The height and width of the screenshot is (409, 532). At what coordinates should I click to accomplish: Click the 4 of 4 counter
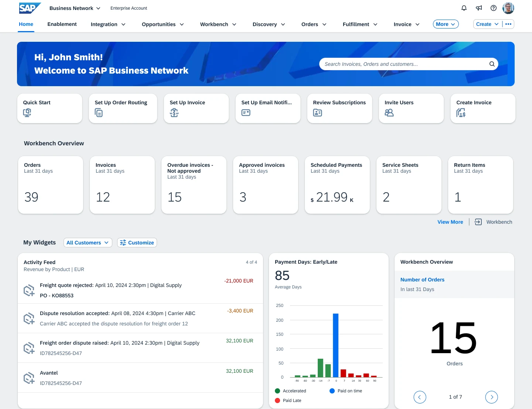pos(251,262)
